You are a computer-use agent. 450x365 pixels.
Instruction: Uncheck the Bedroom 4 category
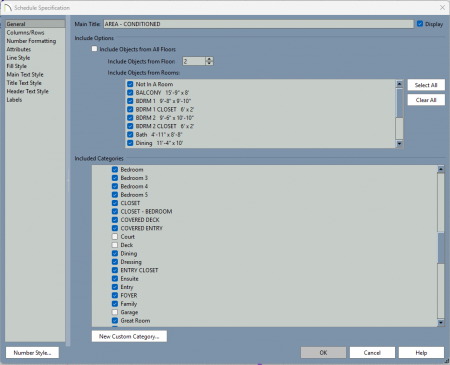point(115,186)
